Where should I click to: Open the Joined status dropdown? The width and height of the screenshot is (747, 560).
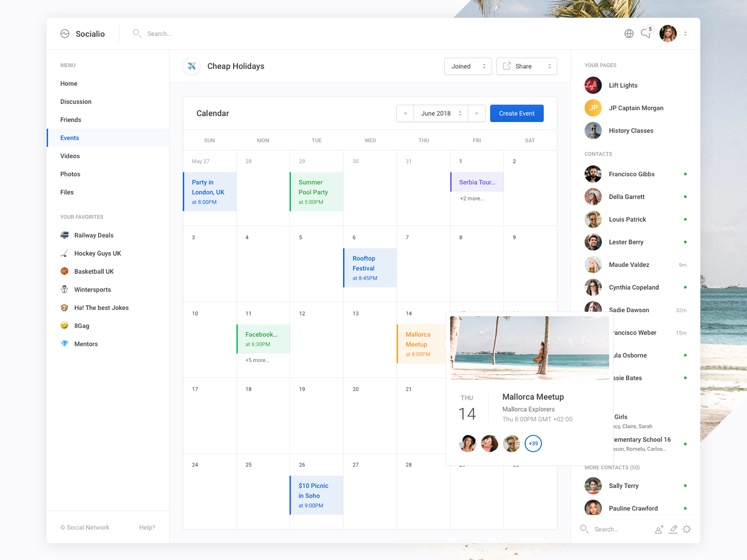[x=467, y=66]
